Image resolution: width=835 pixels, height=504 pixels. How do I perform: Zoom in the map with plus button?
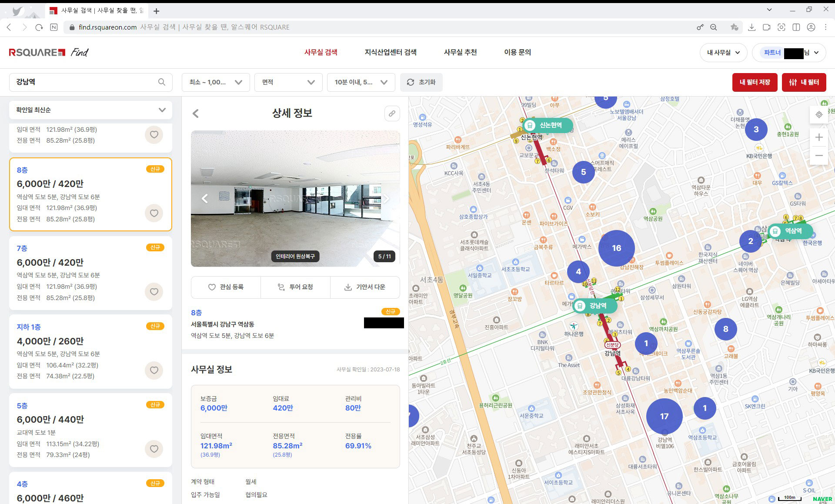click(819, 137)
